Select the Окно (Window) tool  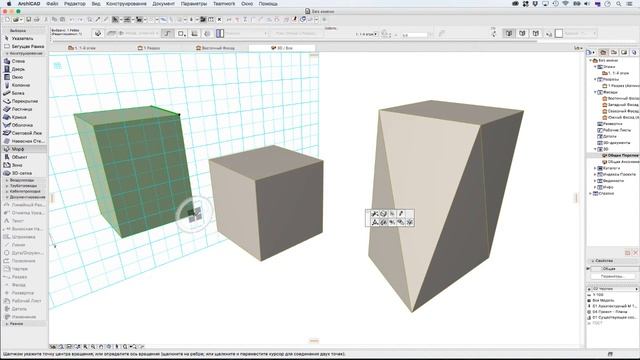24,77
